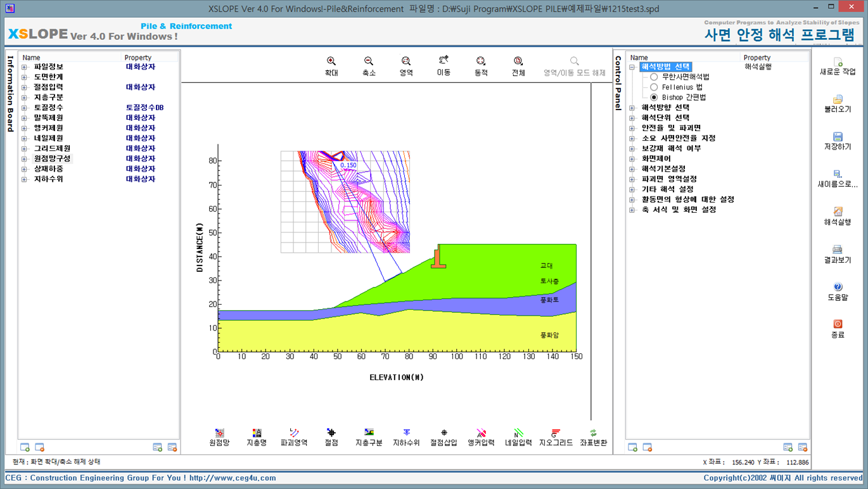Viewport: 868px width, 489px height.
Task: Click the 축소 zoom-out tool
Action: (x=368, y=66)
